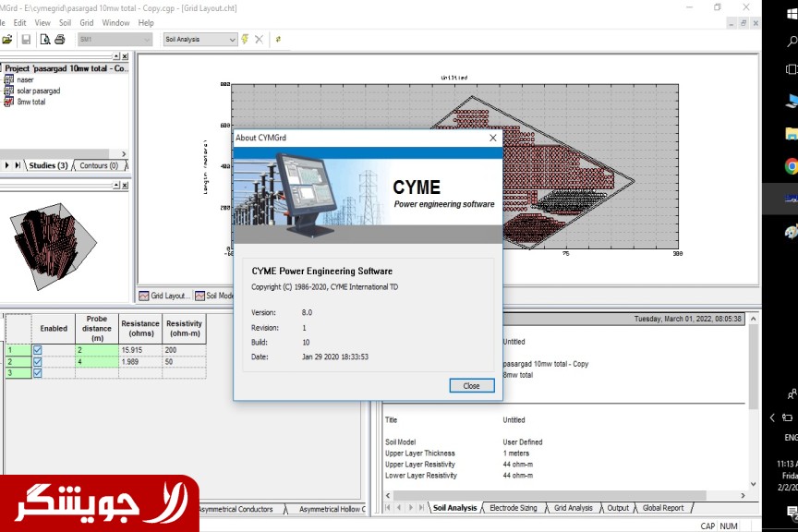Select the 'solar pasargad' study item

point(38,91)
